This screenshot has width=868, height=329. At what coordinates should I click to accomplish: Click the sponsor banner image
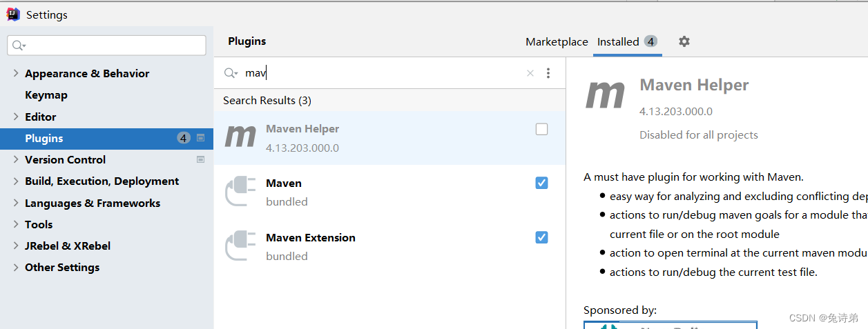pos(671,325)
